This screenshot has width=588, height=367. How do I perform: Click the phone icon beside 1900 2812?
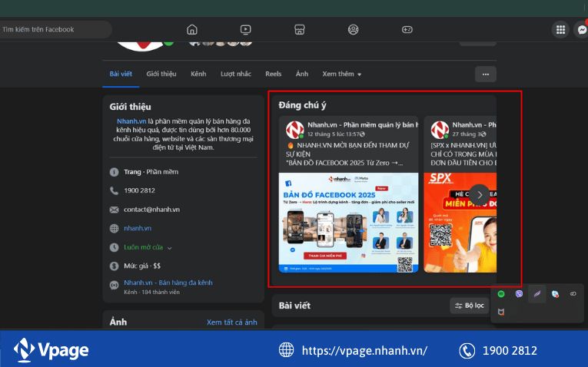coord(114,190)
